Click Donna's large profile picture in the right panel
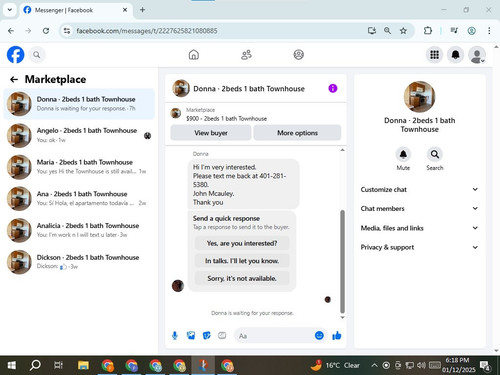Image resolution: width=500 pixels, height=375 pixels. tap(419, 97)
